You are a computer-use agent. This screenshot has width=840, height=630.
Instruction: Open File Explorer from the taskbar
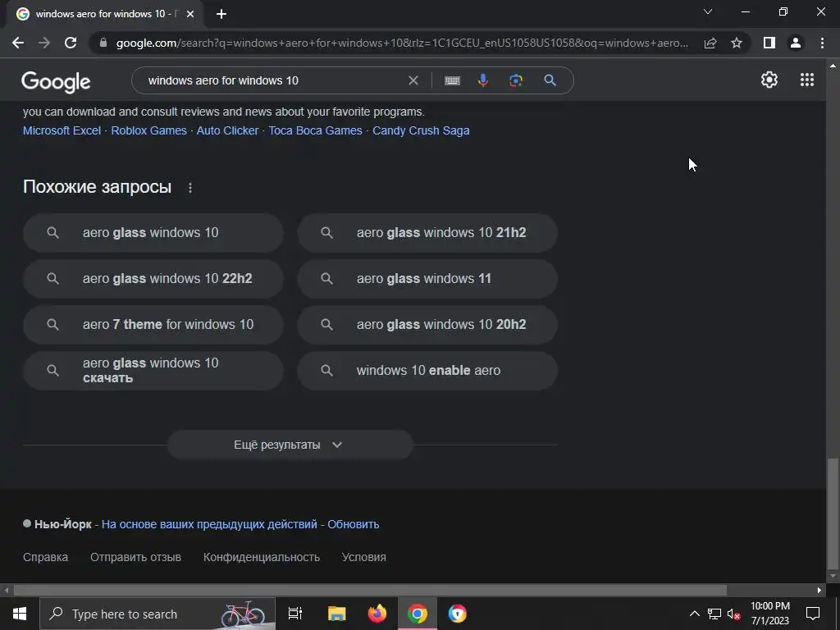[x=336, y=614]
